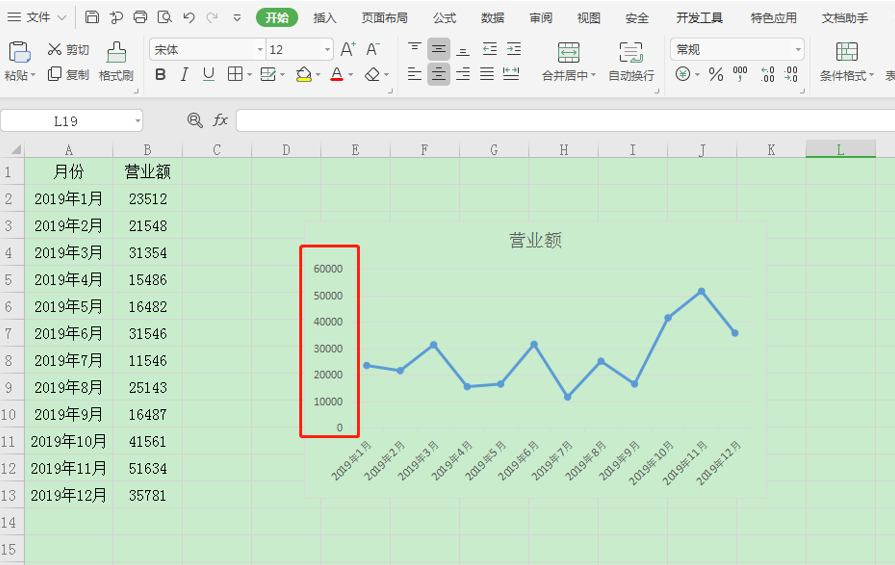This screenshot has width=895, height=565.
Task: Apply the red font color
Action: (337, 74)
